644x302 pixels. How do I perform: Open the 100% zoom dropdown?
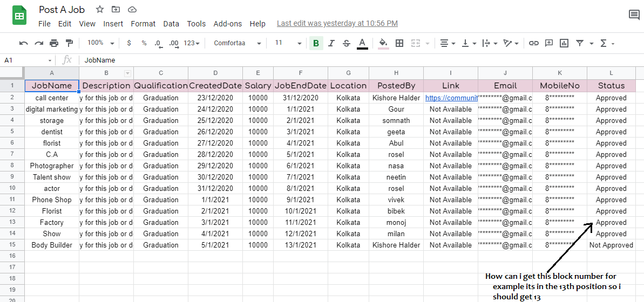pos(101,43)
